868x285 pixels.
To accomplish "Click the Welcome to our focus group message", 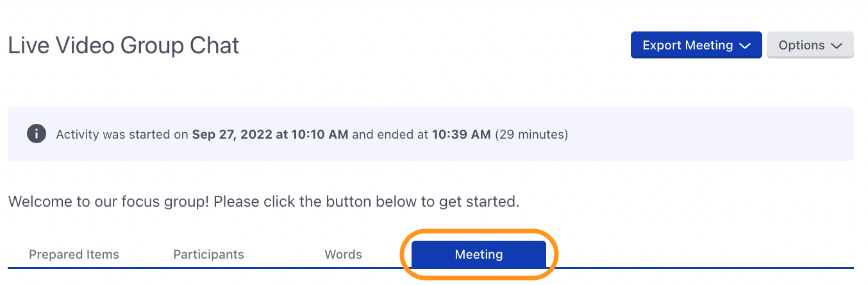I will [x=263, y=202].
